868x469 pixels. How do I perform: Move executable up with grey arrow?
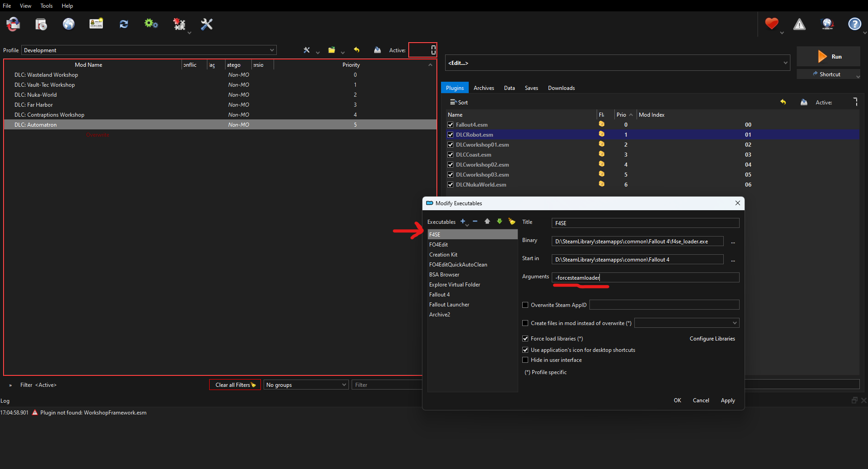[x=487, y=222]
